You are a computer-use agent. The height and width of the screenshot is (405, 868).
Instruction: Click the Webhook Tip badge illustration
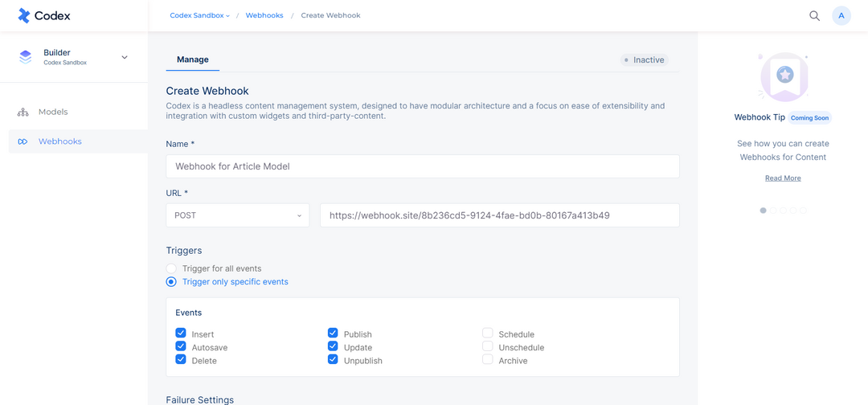[x=784, y=77]
